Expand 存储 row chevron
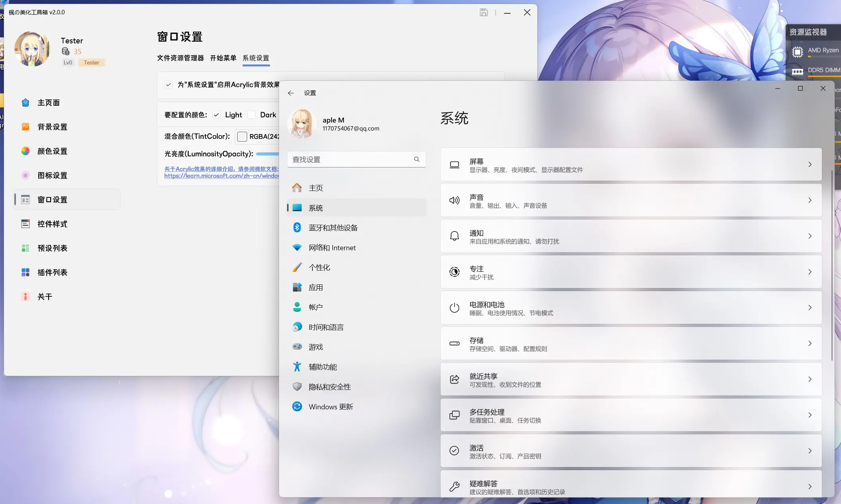The width and height of the screenshot is (841, 504). coord(810,343)
